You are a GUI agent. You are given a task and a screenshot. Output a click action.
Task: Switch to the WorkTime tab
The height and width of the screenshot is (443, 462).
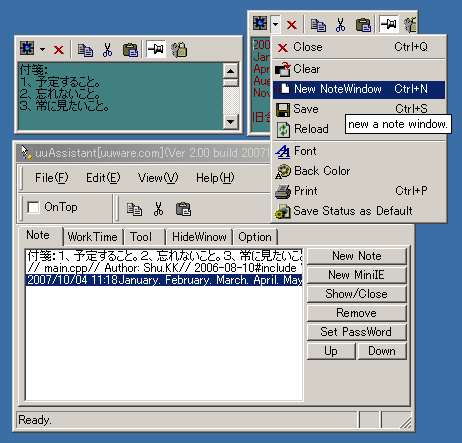[x=93, y=237]
